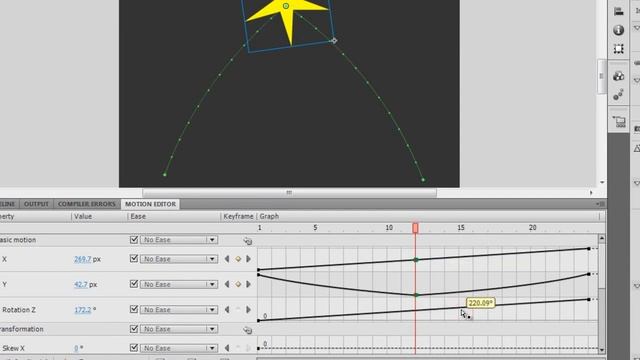This screenshot has height=360, width=640.
Task: Toggle ease checkbox for Skew X
Action: tap(133, 348)
